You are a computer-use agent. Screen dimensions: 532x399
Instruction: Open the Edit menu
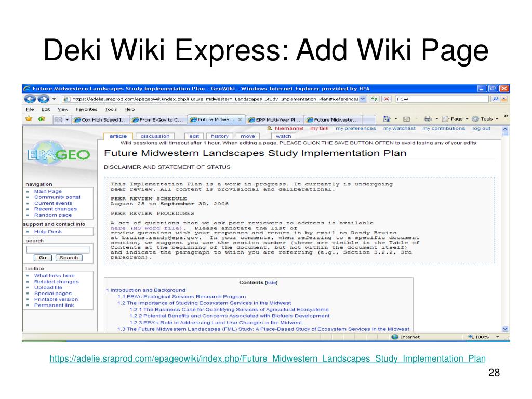(x=46, y=109)
